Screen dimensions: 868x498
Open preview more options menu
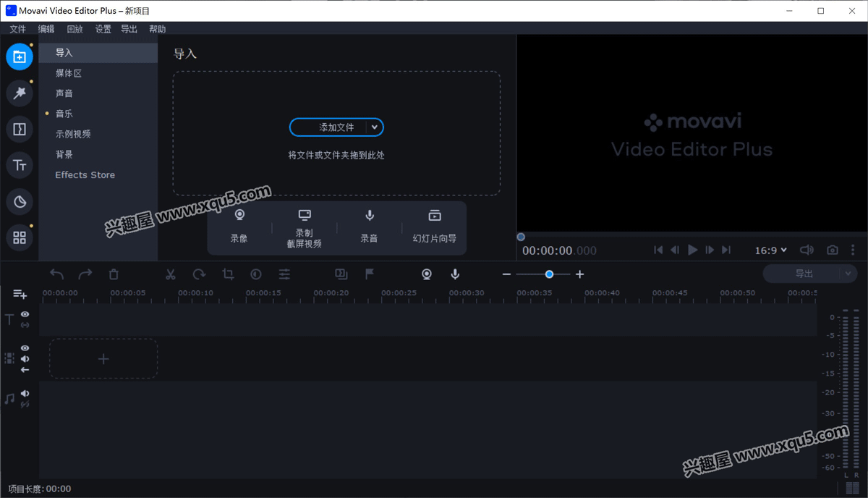click(853, 250)
